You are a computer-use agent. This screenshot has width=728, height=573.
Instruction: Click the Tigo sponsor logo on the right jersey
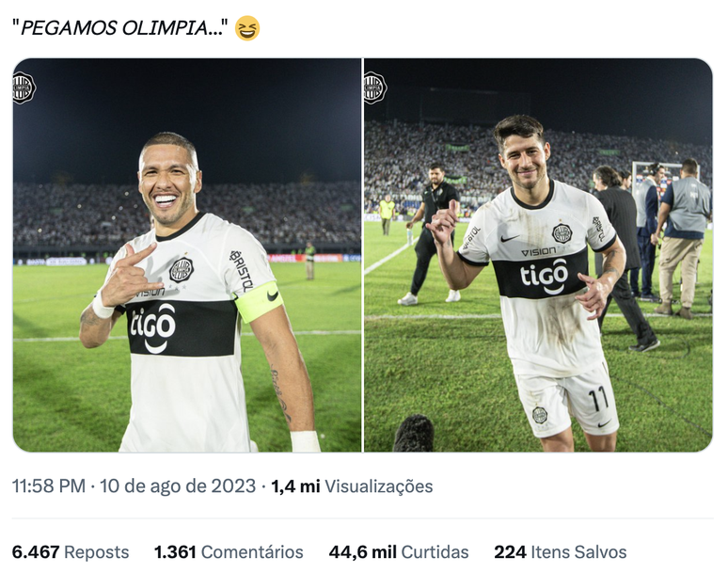(x=544, y=276)
